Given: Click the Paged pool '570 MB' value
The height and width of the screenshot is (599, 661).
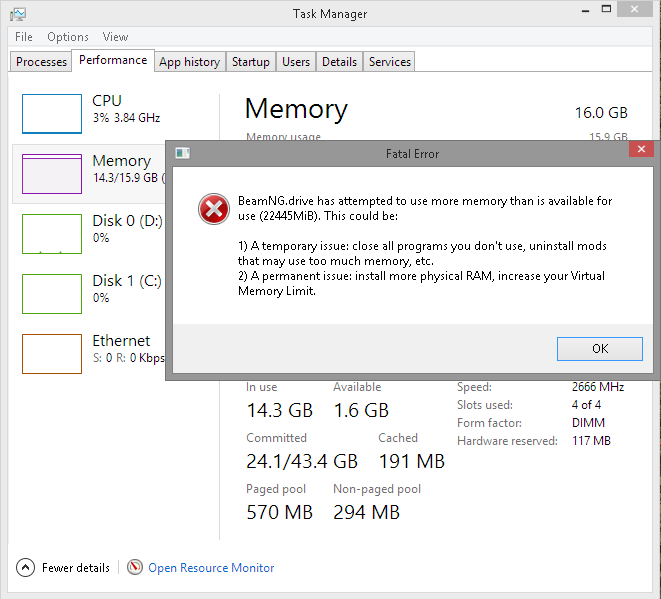Looking at the screenshot, I should pos(279,512).
